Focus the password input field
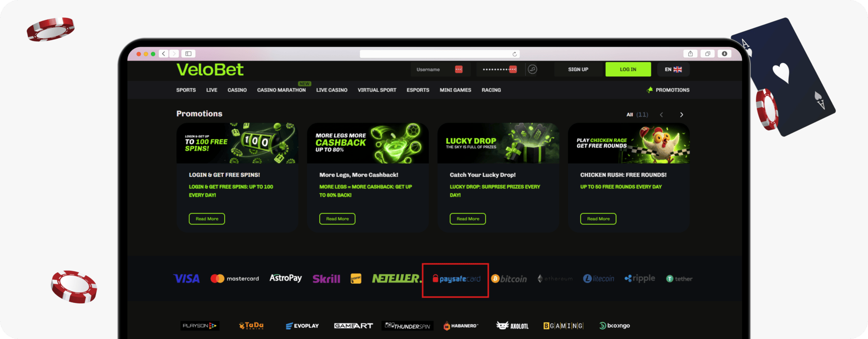Screen dimensions: 868x339 [499, 70]
